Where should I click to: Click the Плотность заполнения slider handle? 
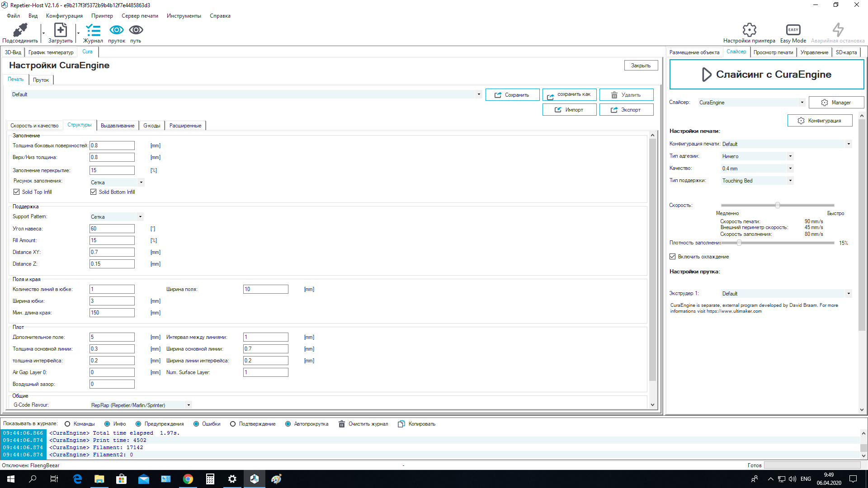pos(739,243)
